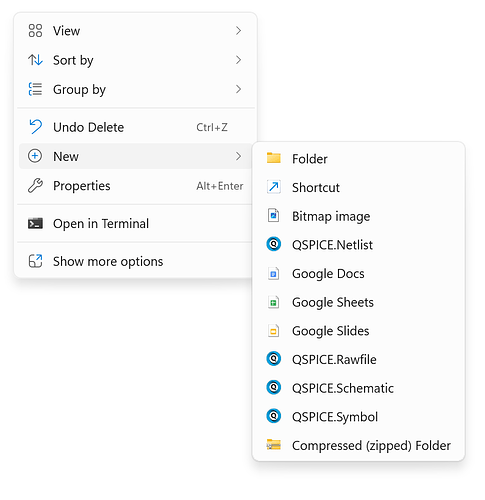485x500 pixels.
Task: Expand the Group by submenu arrow
Action: [x=238, y=89]
